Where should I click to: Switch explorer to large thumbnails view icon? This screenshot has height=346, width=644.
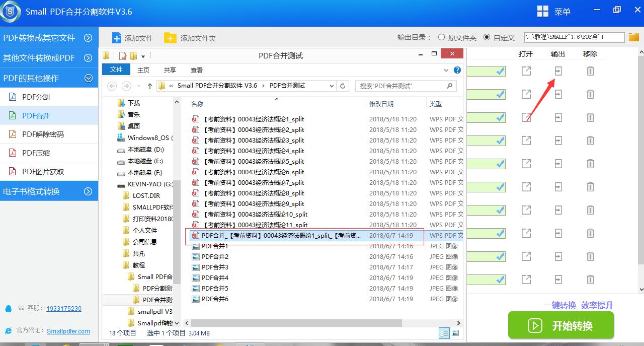(x=455, y=333)
